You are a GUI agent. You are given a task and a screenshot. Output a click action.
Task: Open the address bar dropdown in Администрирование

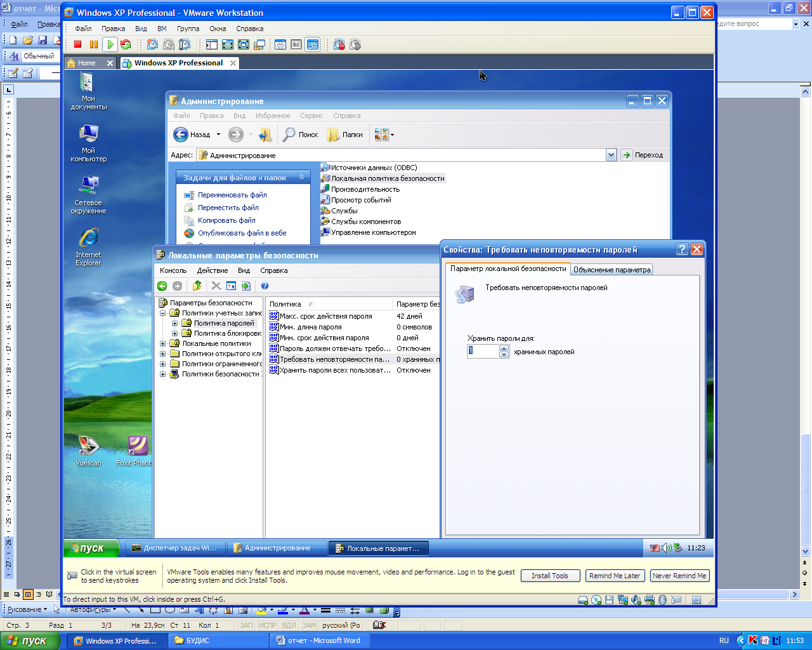(x=611, y=155)
